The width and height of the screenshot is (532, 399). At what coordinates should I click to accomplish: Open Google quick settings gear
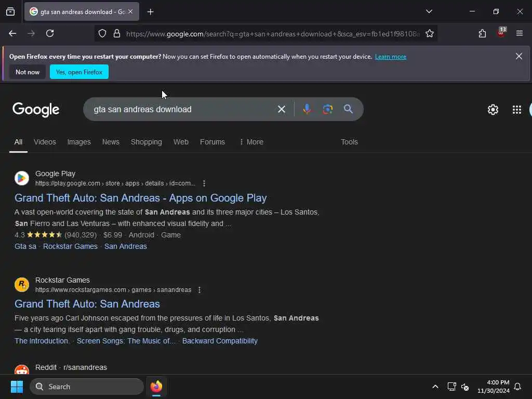[x=493, y=110]
